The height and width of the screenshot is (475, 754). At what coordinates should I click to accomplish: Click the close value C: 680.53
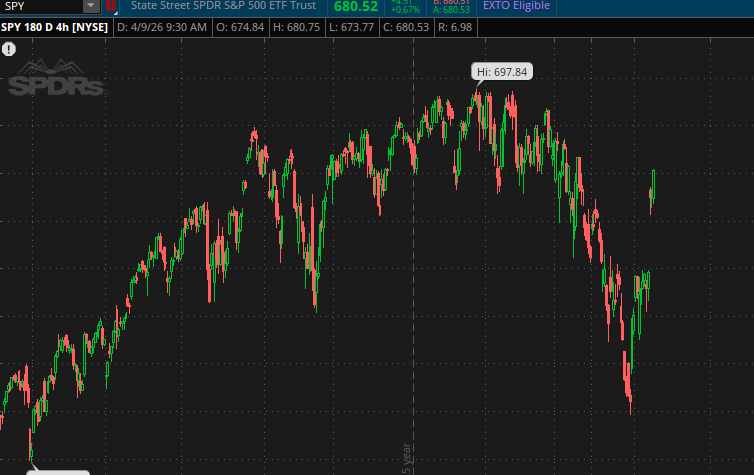(406, 27)
